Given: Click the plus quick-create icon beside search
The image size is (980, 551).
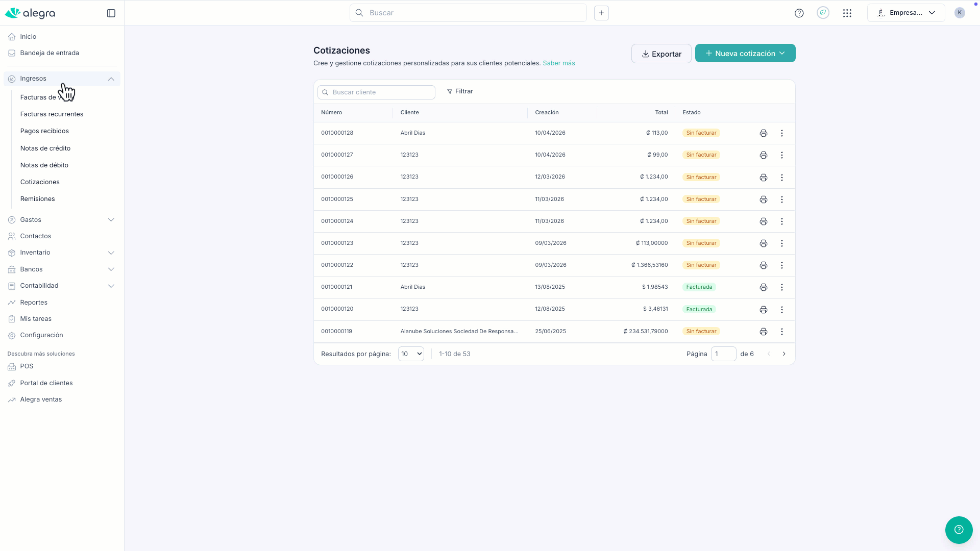Looking at the screenshot, I should 601,13.
